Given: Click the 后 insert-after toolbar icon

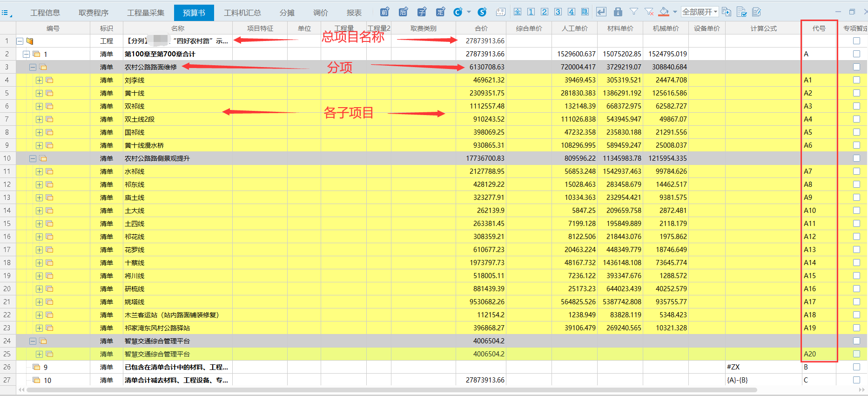Looking at the screenshot, I should pos(403,12).
